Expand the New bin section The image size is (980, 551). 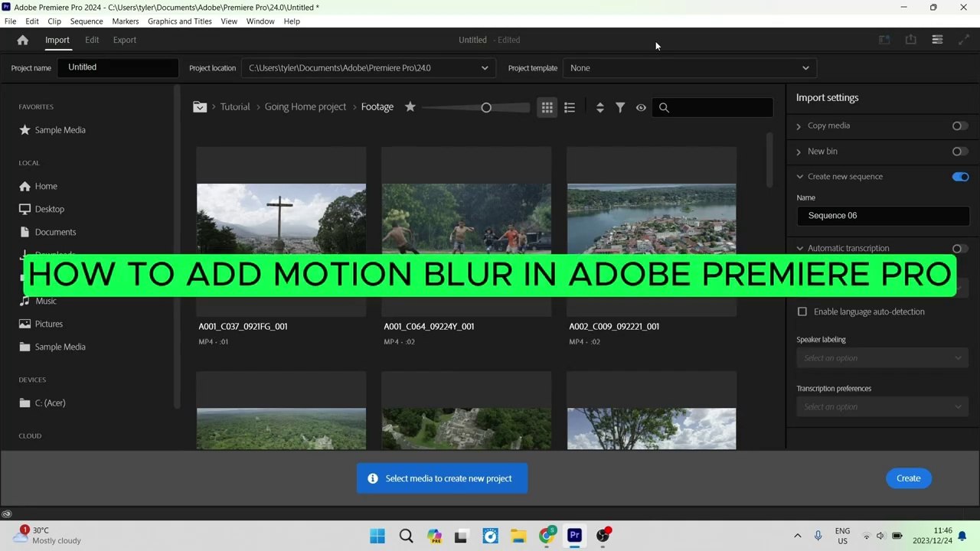(799, 152)
